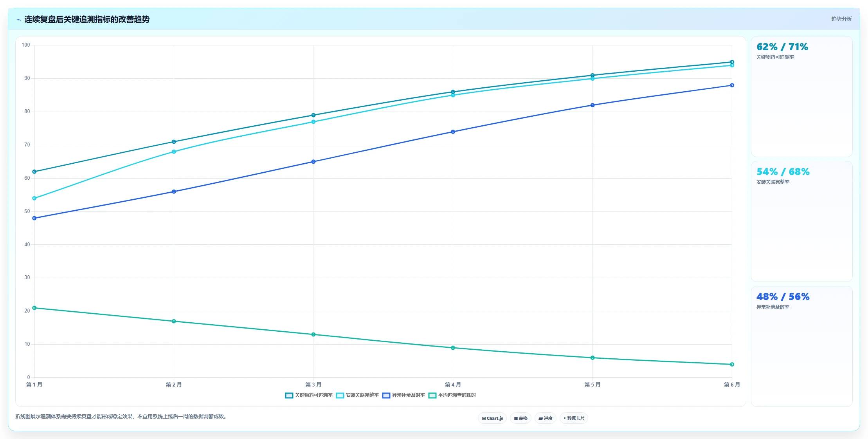Click the 关键物料可追溯率 data point at 第1月
868x439 pixels.
point(34,172)
